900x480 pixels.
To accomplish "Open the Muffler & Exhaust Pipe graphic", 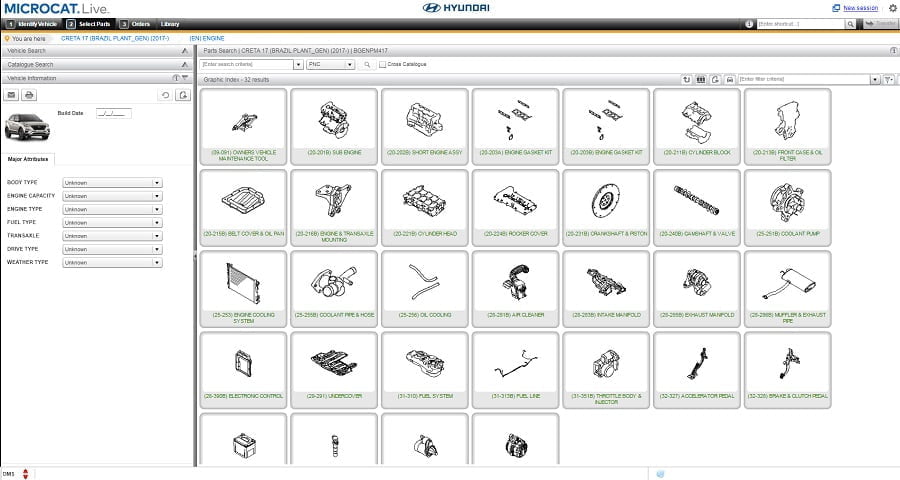I will (788, 289).
